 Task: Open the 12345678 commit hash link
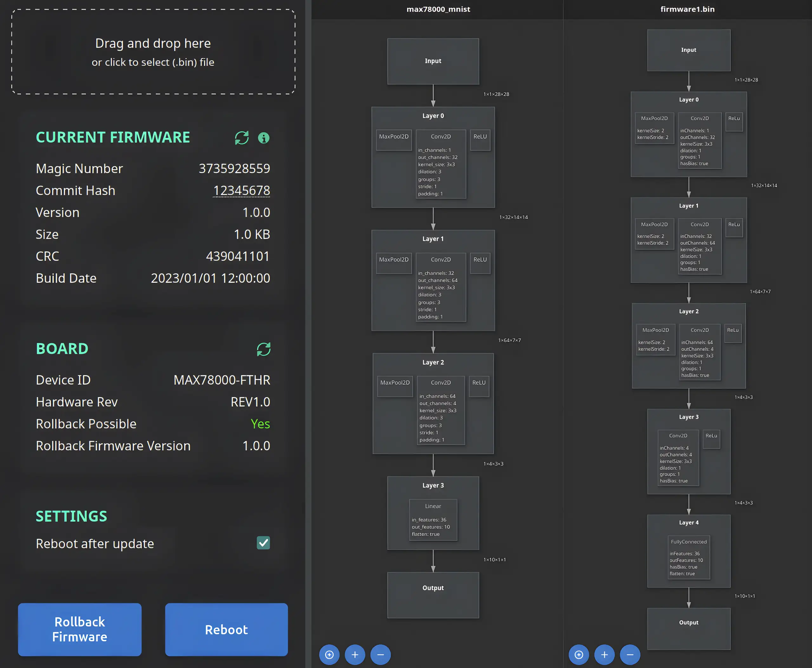[x=242, y=190]
